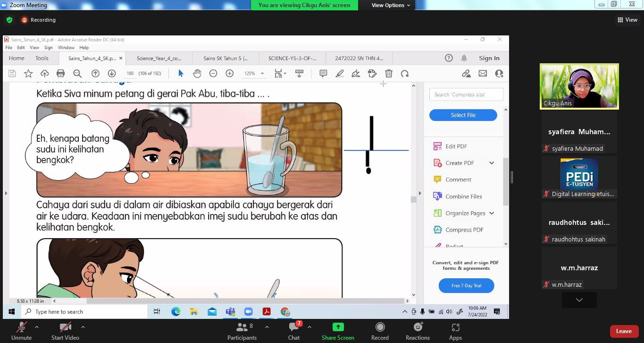Image resolution: width=644 pixels, height=343 pixels.
Task: Click the trash delete icon
Action: coord(389,74)
